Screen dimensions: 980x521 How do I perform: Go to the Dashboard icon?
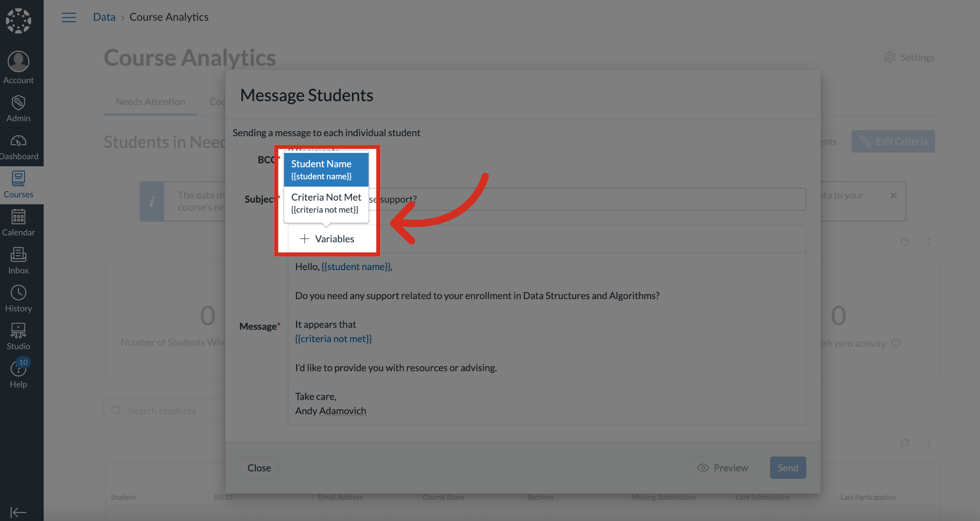[18, 147]
